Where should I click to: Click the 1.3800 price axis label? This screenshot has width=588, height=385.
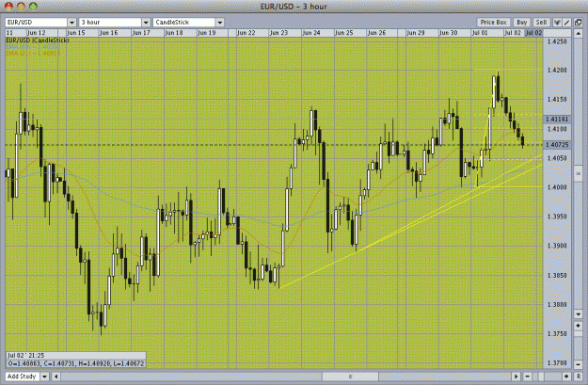click(x=557, y=305)
